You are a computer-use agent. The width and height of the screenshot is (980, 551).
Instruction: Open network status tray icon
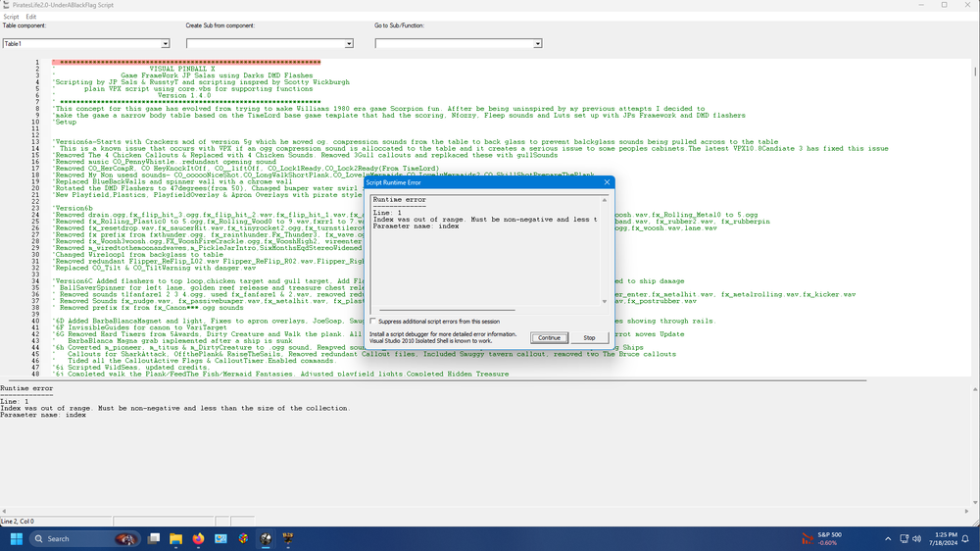pyautogui.click(x=904, y=538)
